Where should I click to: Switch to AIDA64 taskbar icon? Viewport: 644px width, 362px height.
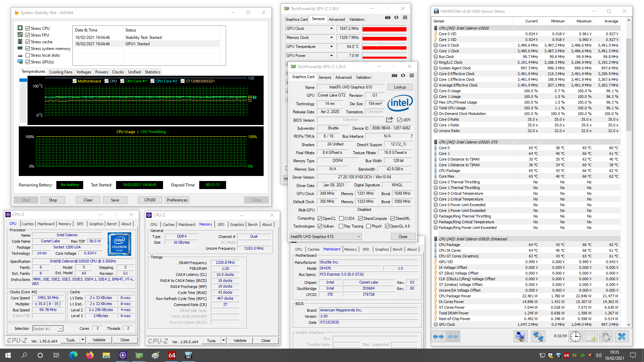click(172, 355)
